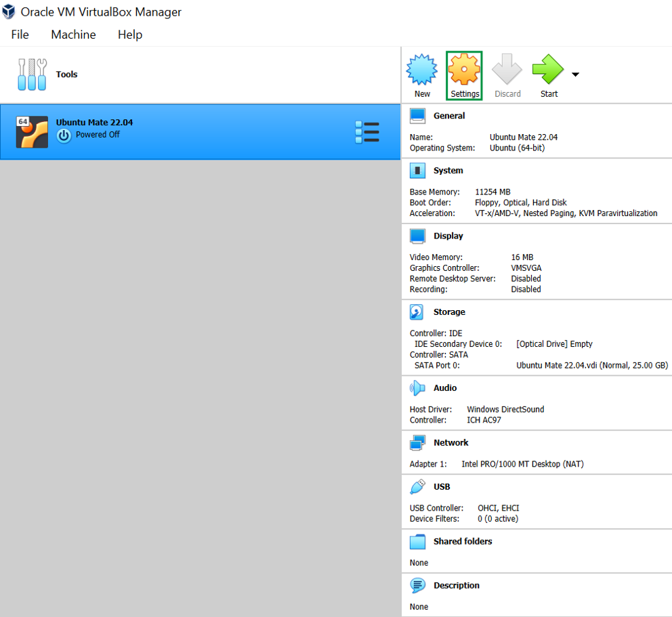
Task: Click the Network section icon
Action: (417, 443)
